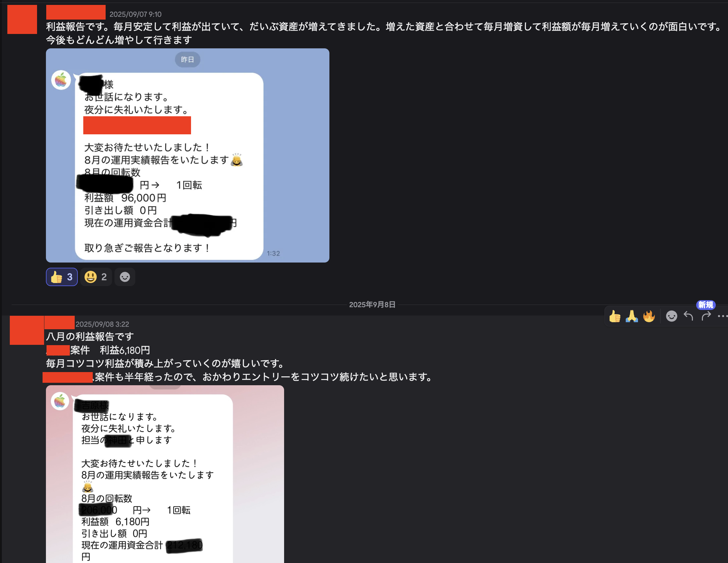Toggle the thumbs up reaction showing 3

pos(62,277)
